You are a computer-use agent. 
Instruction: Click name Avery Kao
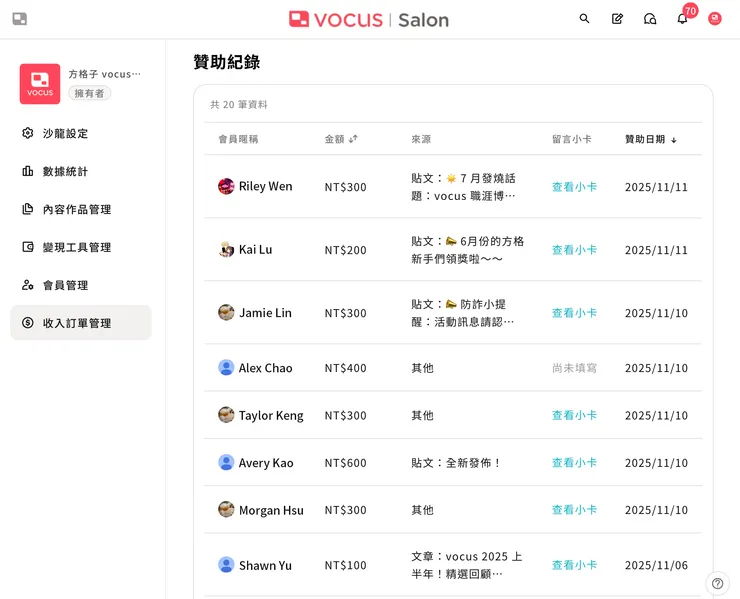[266, 463]
